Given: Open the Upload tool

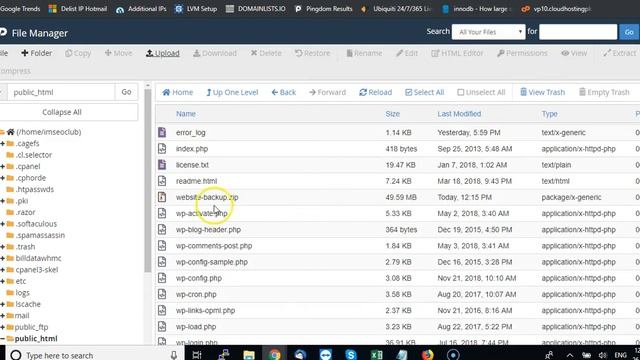Looking at the screenshot, I should (x=162, y=53).
